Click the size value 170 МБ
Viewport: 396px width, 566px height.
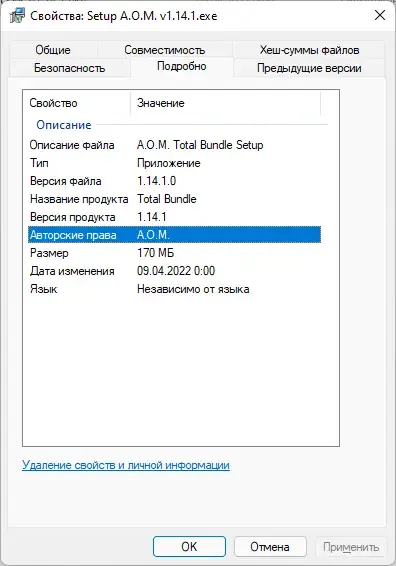[x=155, y=253]
